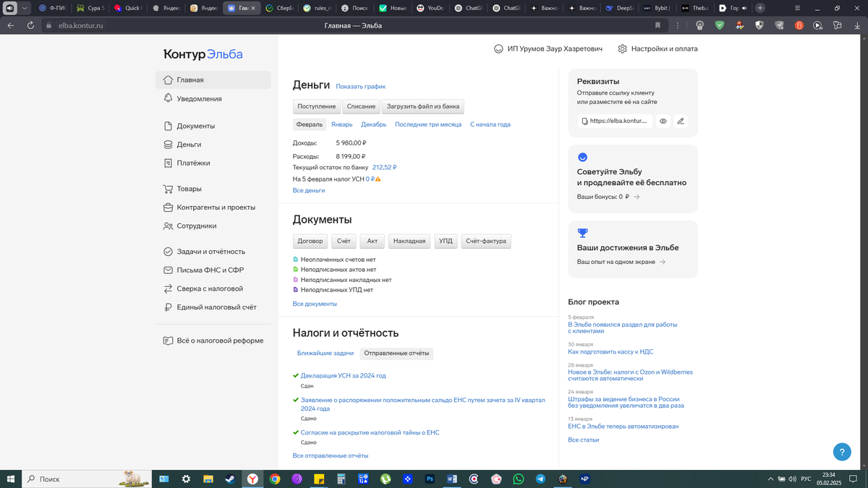Click the Задачи и отчётность checkmark icon
Image resolution: width=868 pixels, height=488 pixels.
(168, 252)
